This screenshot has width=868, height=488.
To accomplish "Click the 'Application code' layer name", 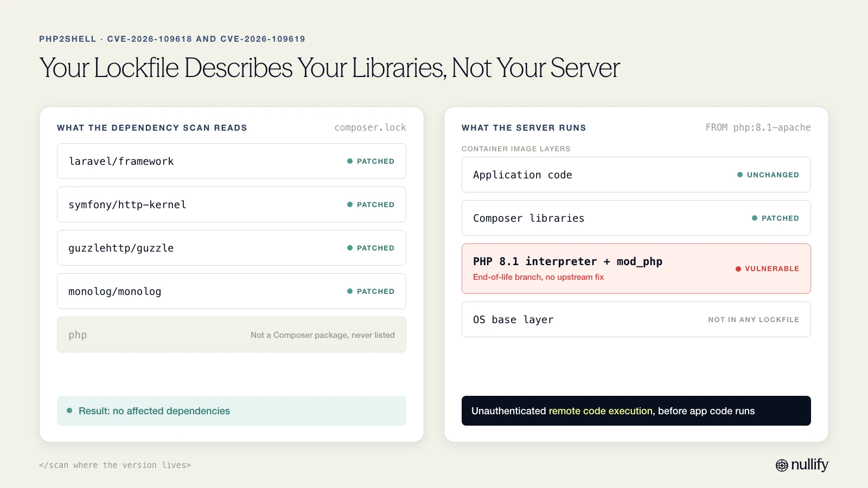I will [x=522, y=175].
